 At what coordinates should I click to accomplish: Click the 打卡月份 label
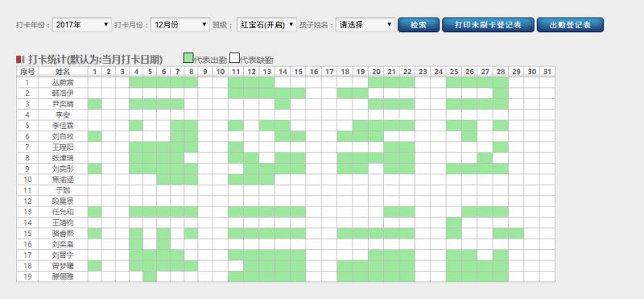tap(131, 25)
